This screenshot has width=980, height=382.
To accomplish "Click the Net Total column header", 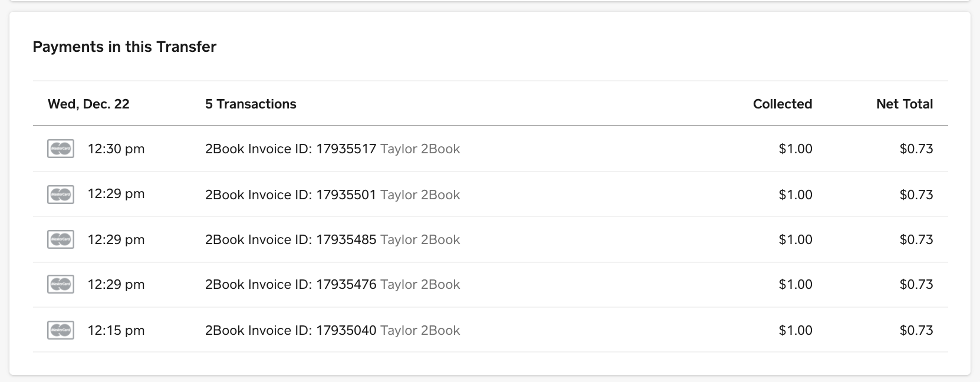I will point(905,104).
